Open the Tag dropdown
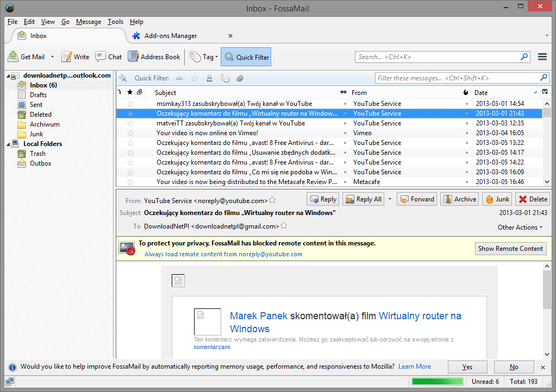 pos(204,57)
